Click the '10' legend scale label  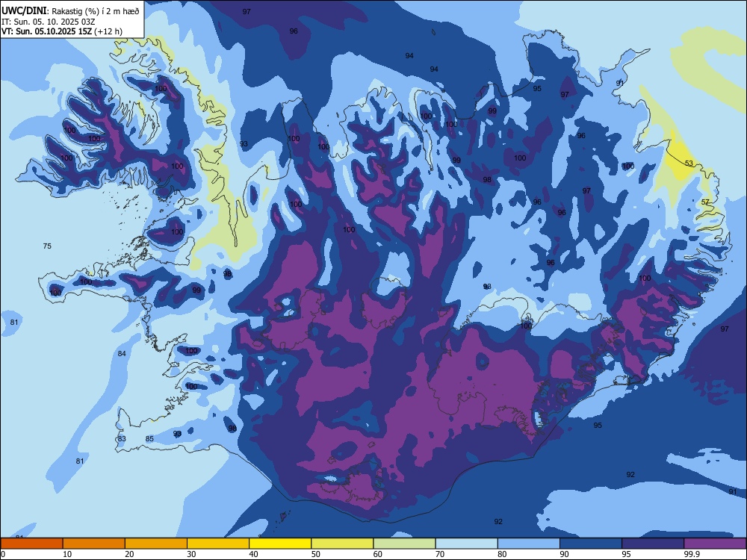pos(67,554)
